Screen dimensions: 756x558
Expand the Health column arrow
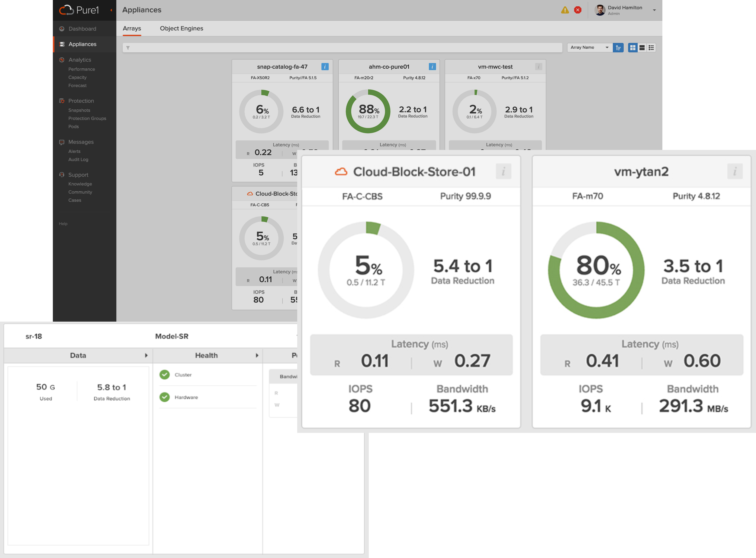257,355
